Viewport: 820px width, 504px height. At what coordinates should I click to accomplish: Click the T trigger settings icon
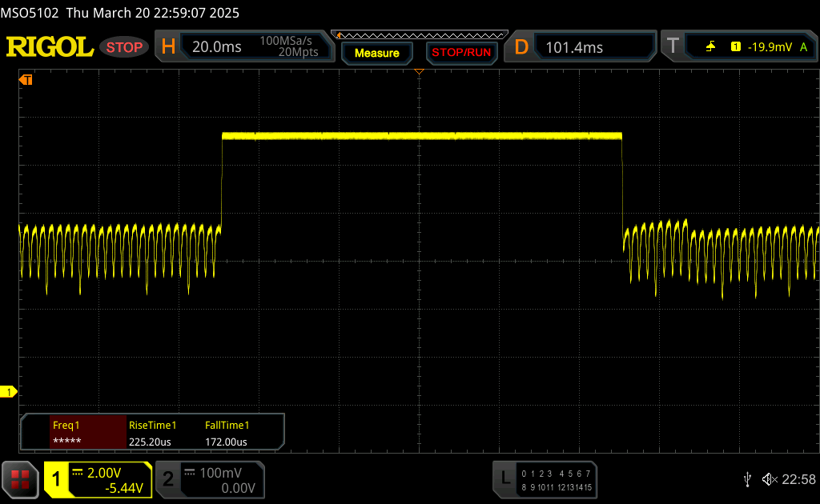coord(673,47)
